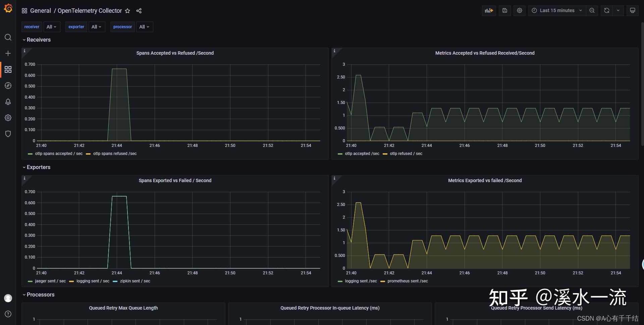Enable TV cycle view mode icon
This screenshot has width=644, height=325.
click(633, 10)
